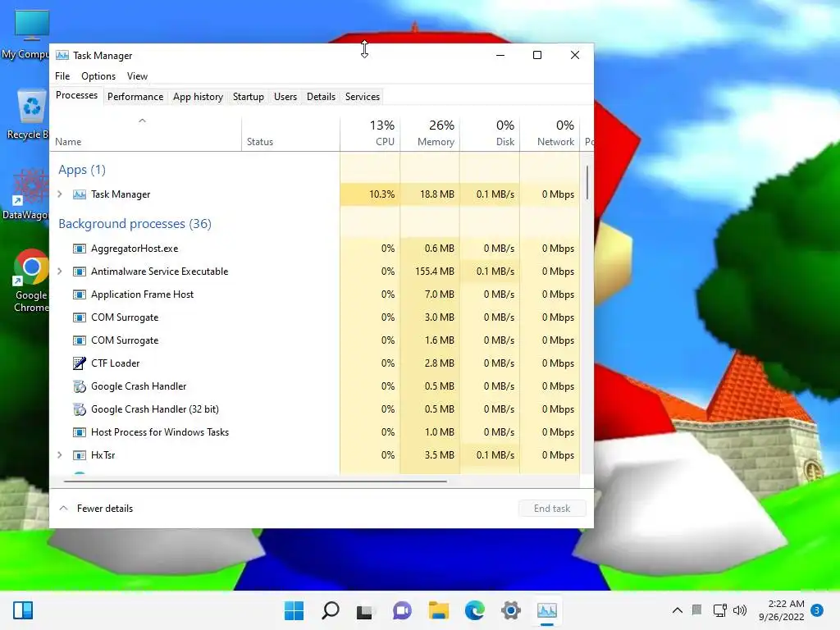Sort by the Network column header

pyautogui.click(x=550, y=134)
